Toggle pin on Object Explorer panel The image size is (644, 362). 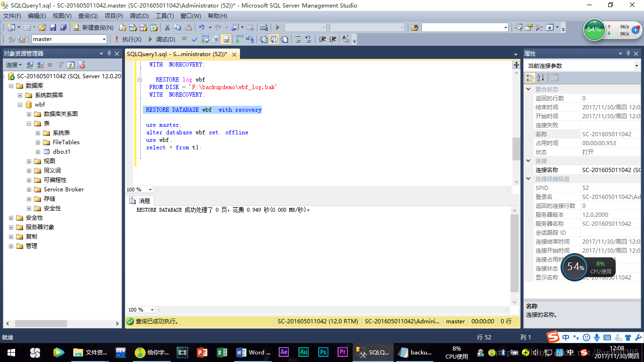click(109, 53)
